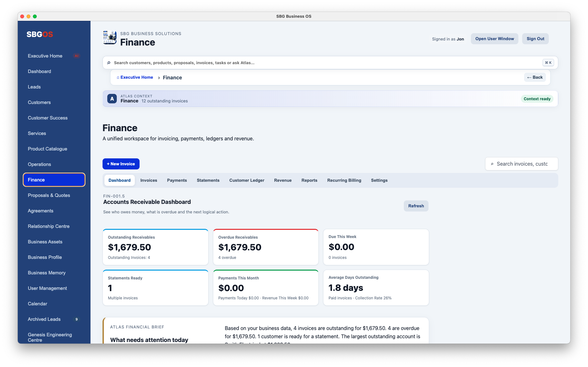Open the Invoices tab
Screen dimensions: 588x367
pyautogui.click(x=149, y=180)
